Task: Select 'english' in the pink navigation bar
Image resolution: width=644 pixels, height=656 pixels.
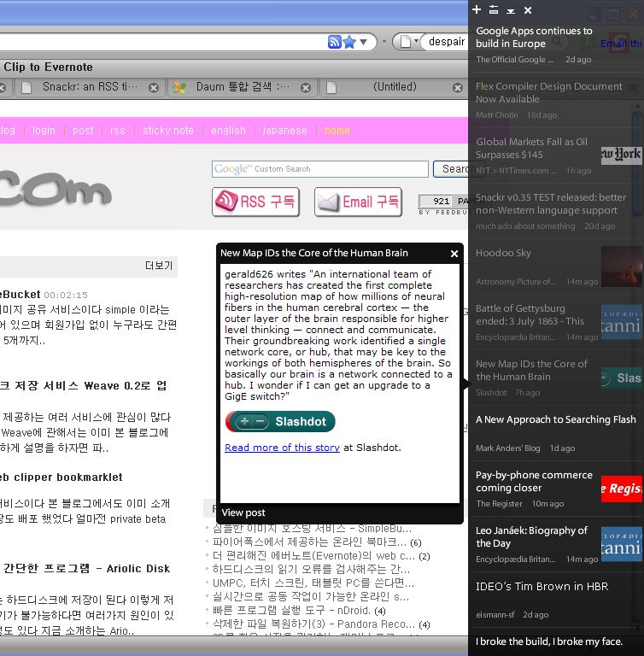Action: (x=228, y=131)
